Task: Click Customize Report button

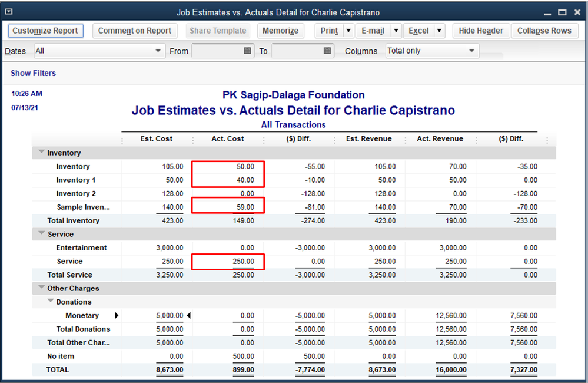Action: (x=45, y=31)
